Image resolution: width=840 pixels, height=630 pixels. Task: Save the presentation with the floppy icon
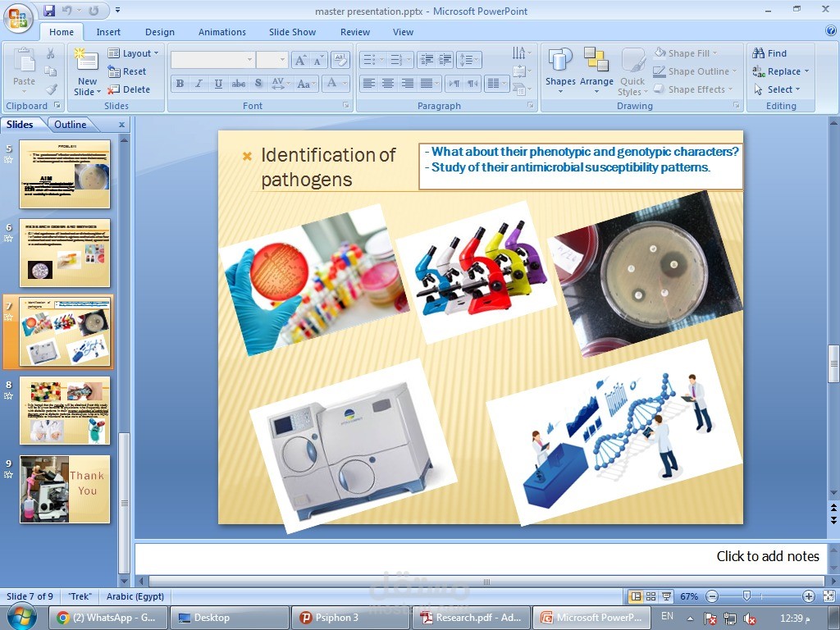(x=49, y=10)
